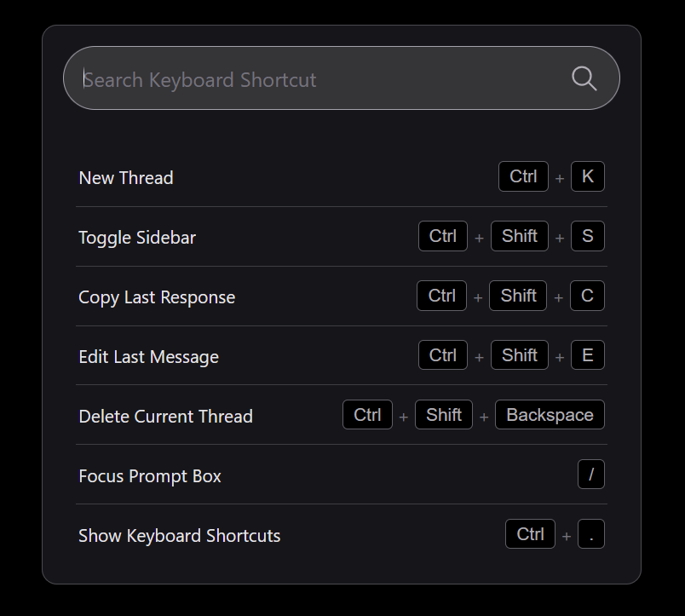Click the Show Keyboard Shortcuts entry
The height and width of the screenshot is (616, 685).
180,536
